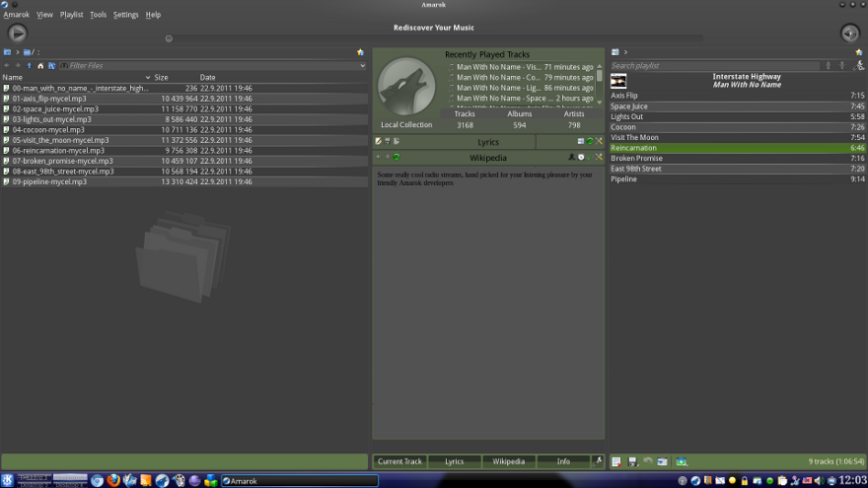Switch to the Info applet tab
The image size is (868, 488).
point(563,461)
